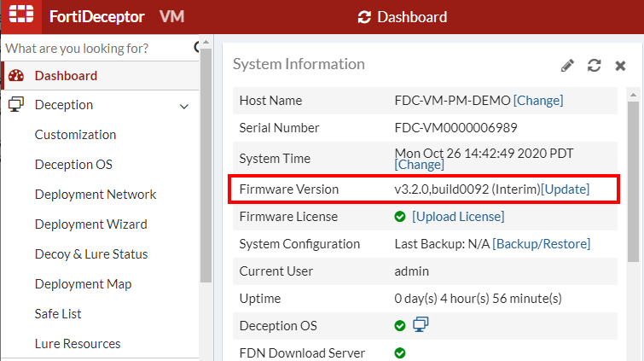
Task: Click the refresh icon beside Dashboard title
Action: point(365,17)
